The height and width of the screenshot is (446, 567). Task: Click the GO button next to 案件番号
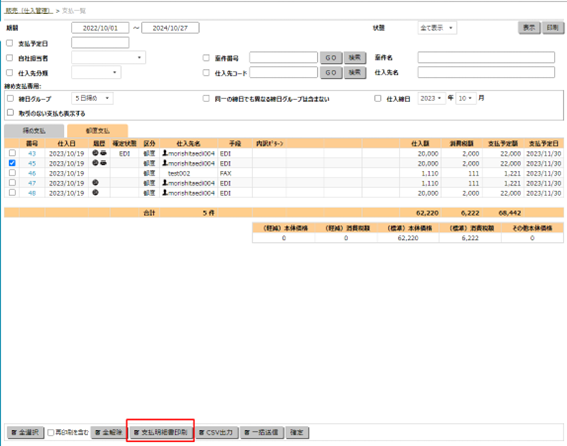(331, 58)
